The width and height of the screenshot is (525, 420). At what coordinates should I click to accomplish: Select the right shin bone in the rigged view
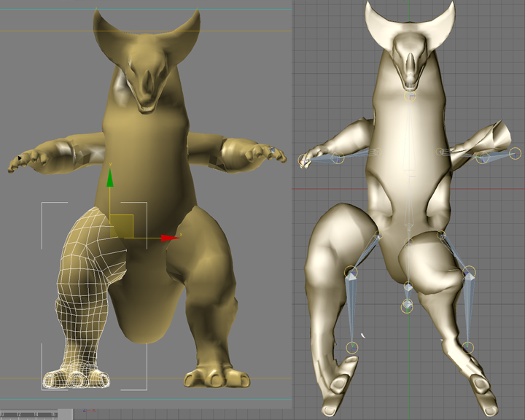point(468,310)
